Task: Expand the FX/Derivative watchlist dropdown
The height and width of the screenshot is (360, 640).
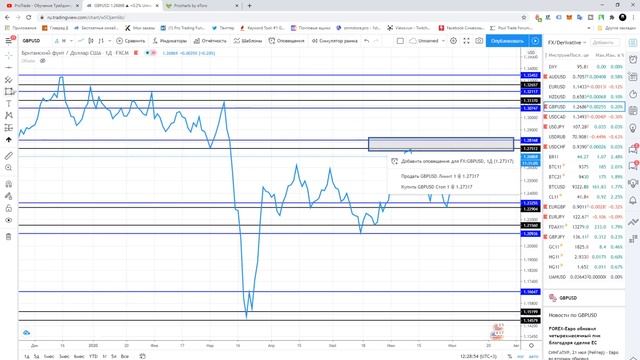Action: 567,42
